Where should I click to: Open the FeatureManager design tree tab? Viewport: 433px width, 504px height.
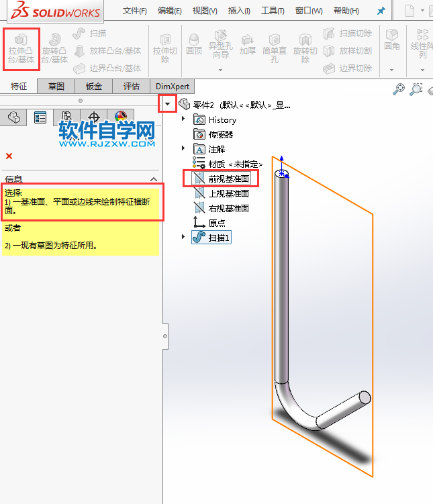13,117
